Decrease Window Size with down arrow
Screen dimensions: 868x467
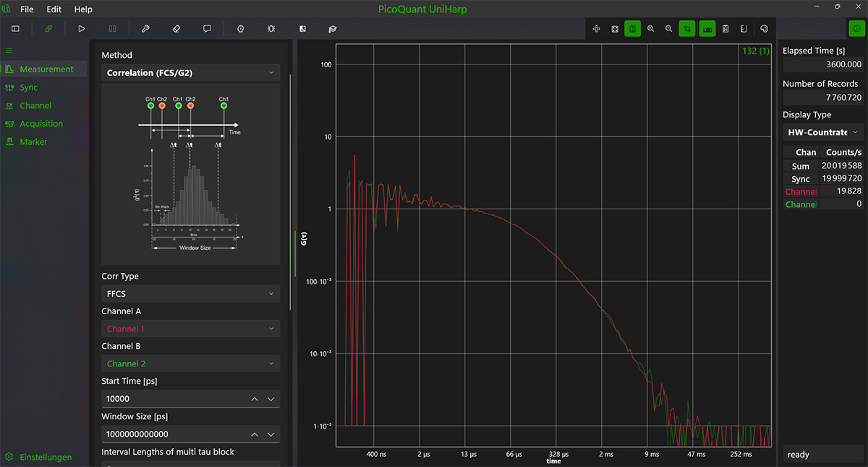[271, 434]
